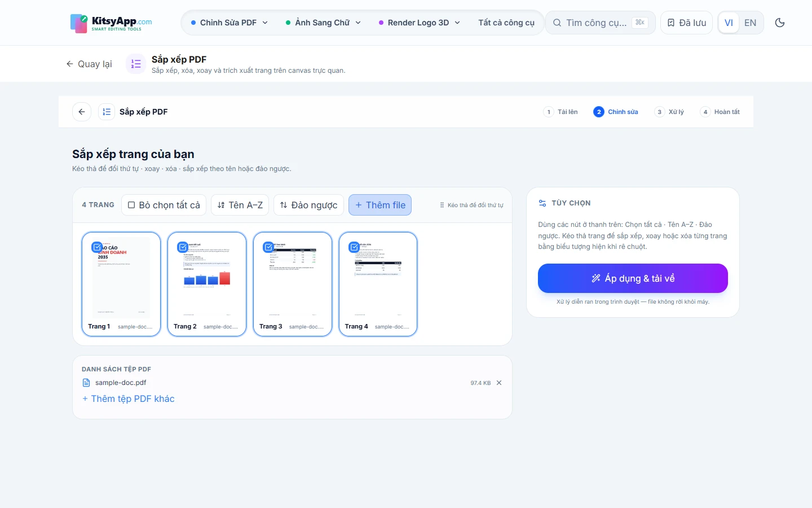Uncheck the Trang 3 checkbox
Viewport: 812px width, 508px height.
pyautogui.click(x=268, y=247)
